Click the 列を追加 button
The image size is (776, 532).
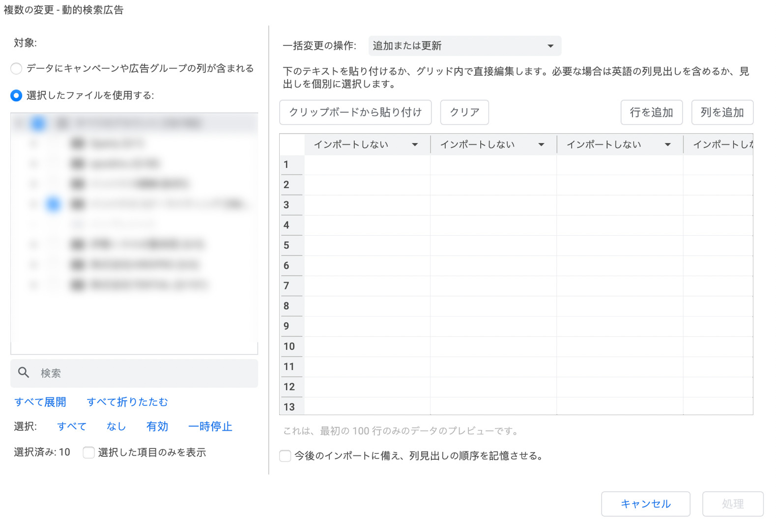[x=722, y=112]
